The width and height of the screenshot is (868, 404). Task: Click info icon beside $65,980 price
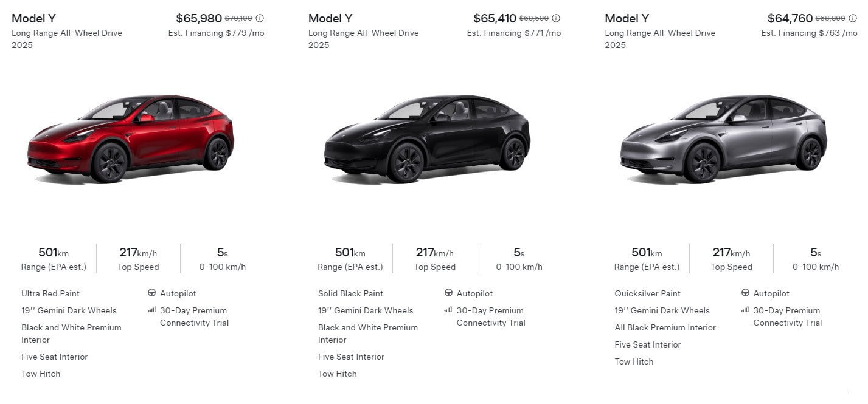(x=260, y=18)
